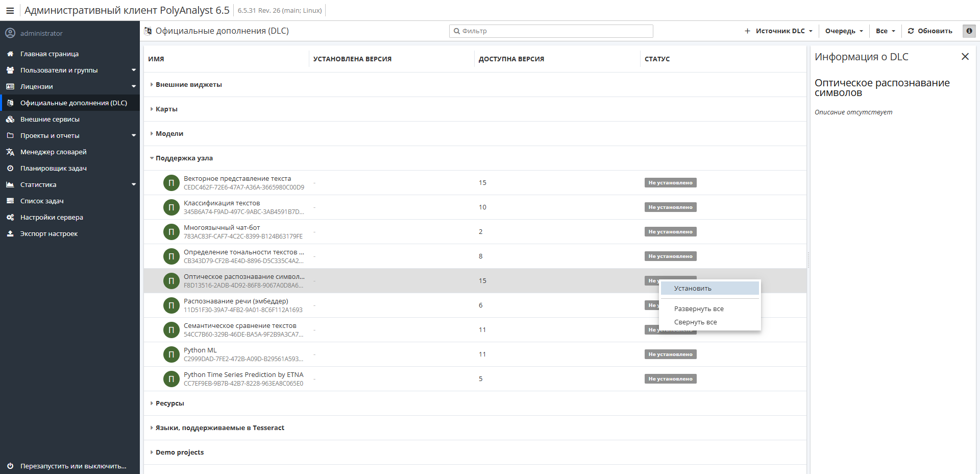Choose Развернуть все in the context menu

point(709,309)
